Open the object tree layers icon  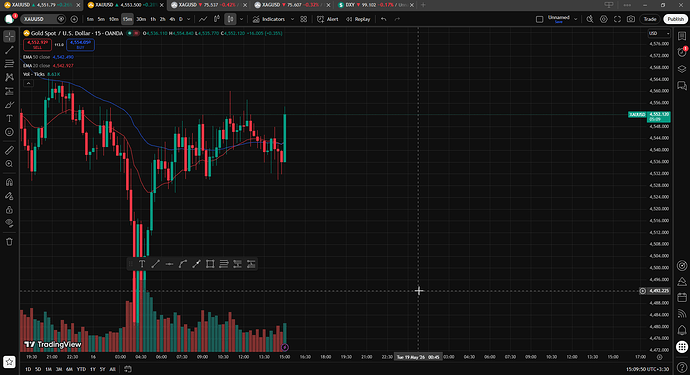click(682, 69)
